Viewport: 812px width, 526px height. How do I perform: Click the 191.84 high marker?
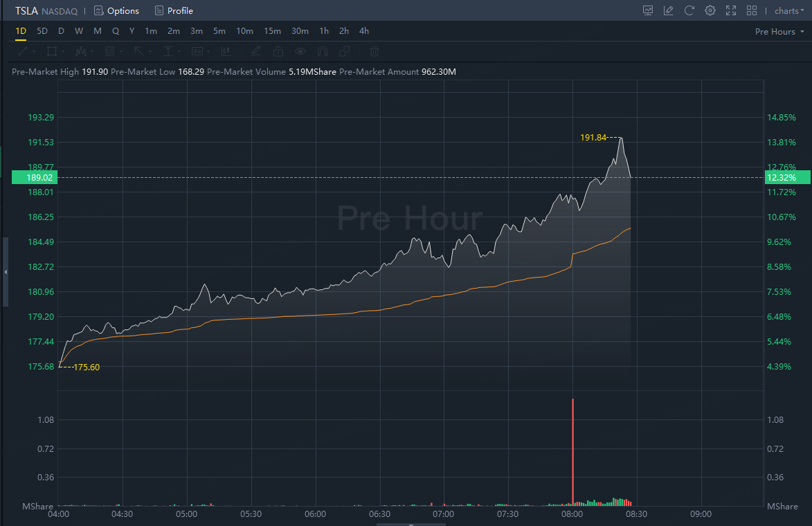(x=593, y=138)
